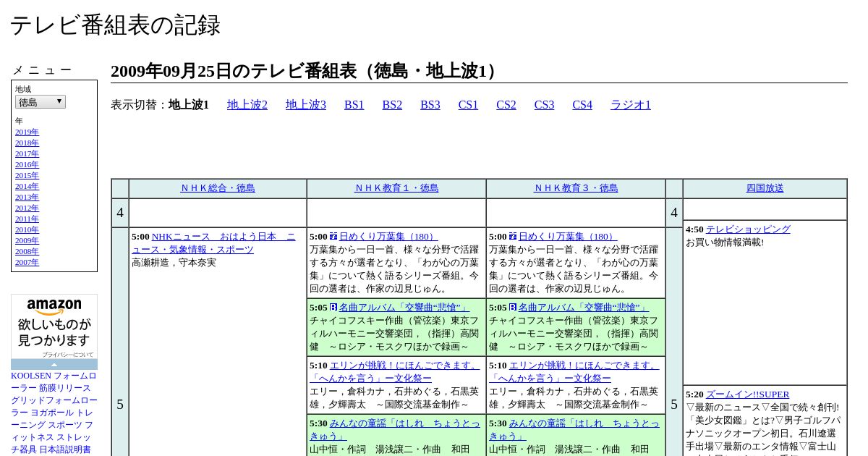Switch to the CS3 listing

pos(544,105)
